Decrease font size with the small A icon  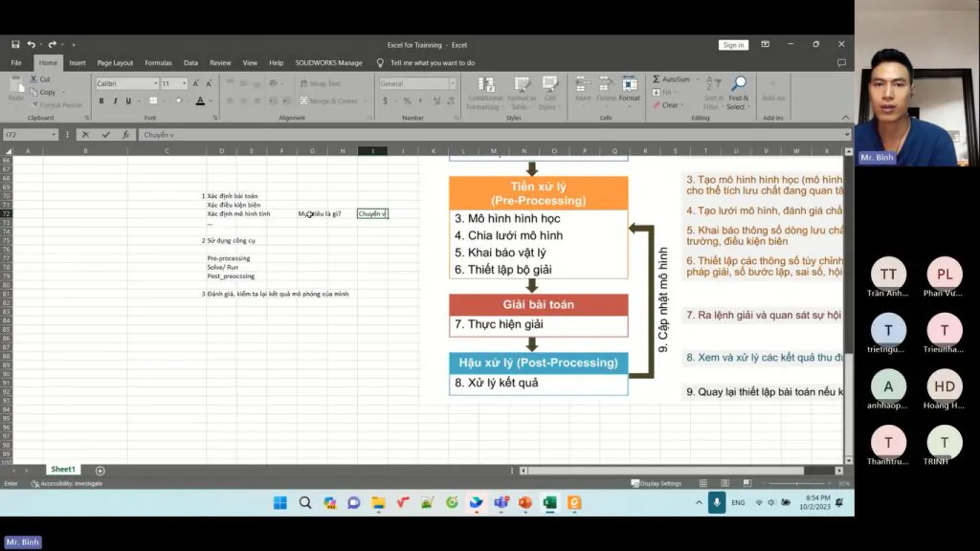[209, 83]
